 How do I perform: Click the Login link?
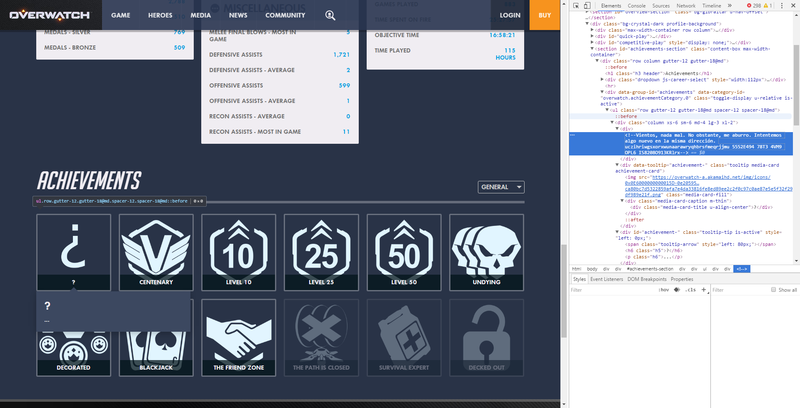pyautogui.click(x=510, y=16)
